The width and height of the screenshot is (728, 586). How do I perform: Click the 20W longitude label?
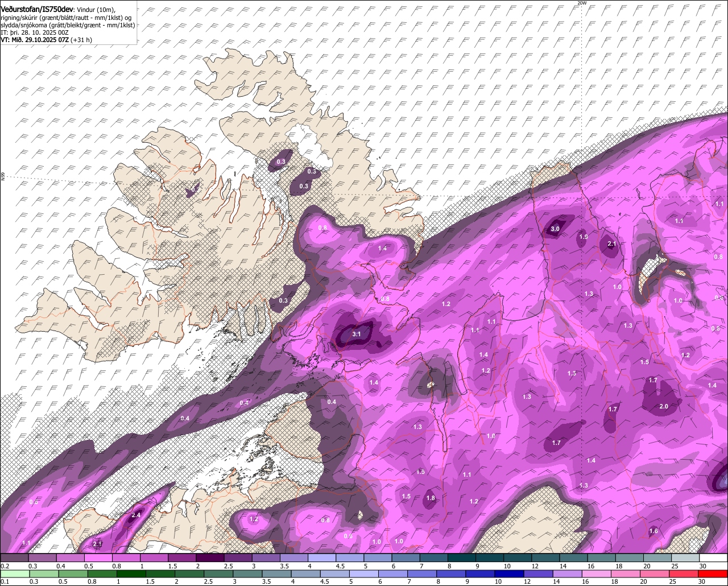pyautogui.click(x=581, y=3)
